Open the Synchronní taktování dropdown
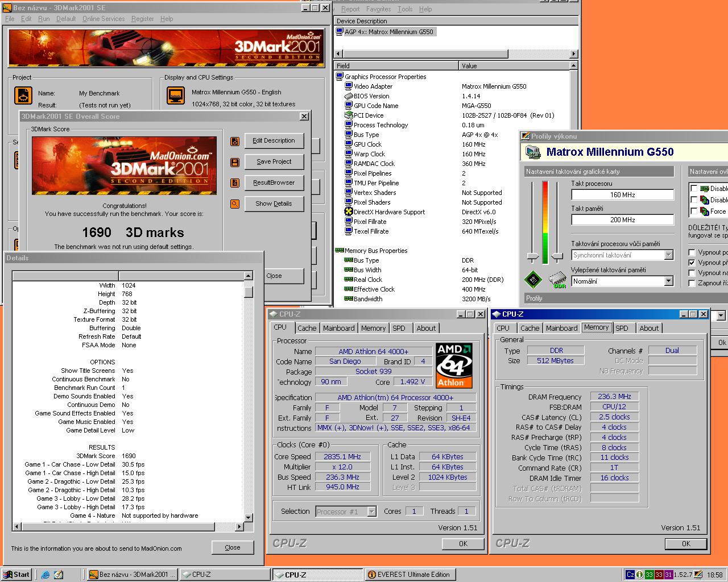Image resolution: width=728 pixels, height=582 pixels. coord(668,255)
